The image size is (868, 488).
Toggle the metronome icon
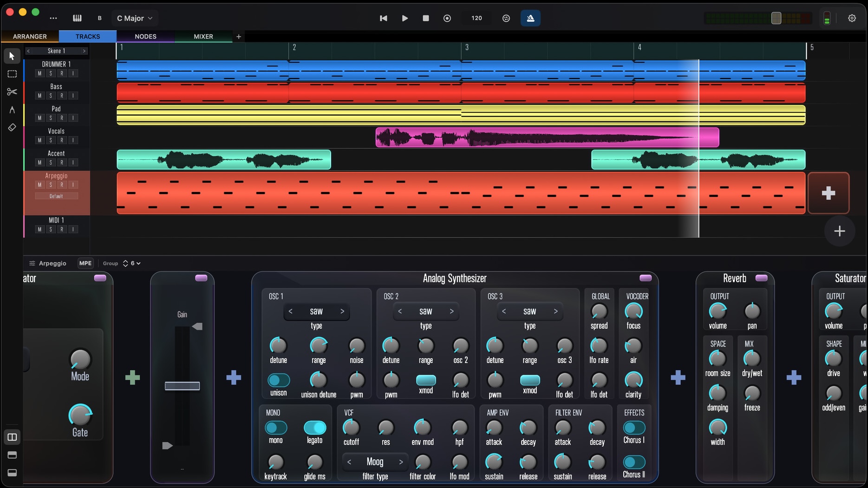pyautogui.click(x=530, y=18)
